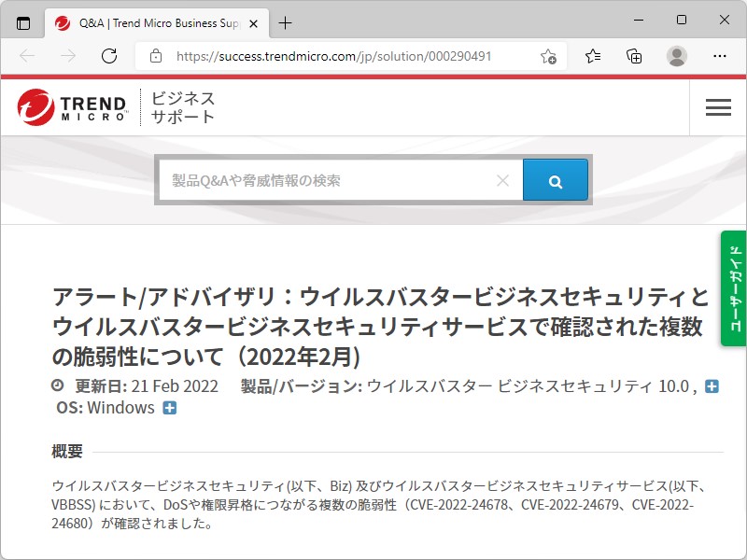747x560 pixels.
Task: Clear the search box using the × icon
Action: 503,179
